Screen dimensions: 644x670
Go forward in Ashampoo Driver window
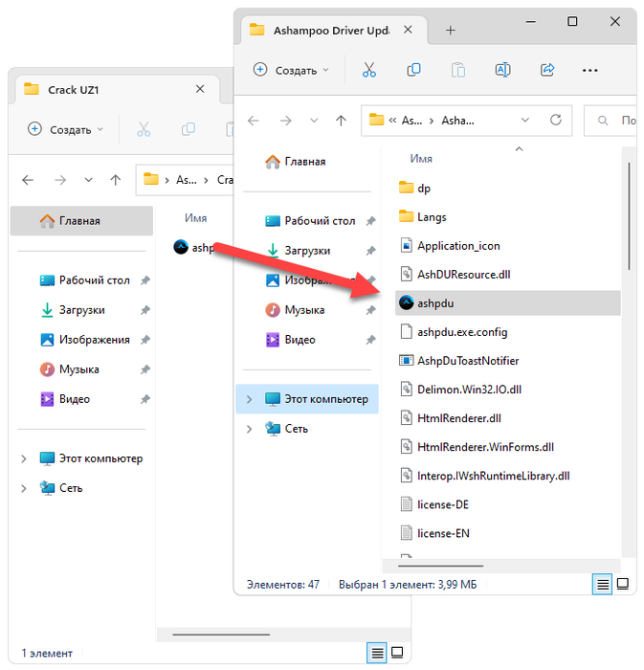[x=286, y=121]
